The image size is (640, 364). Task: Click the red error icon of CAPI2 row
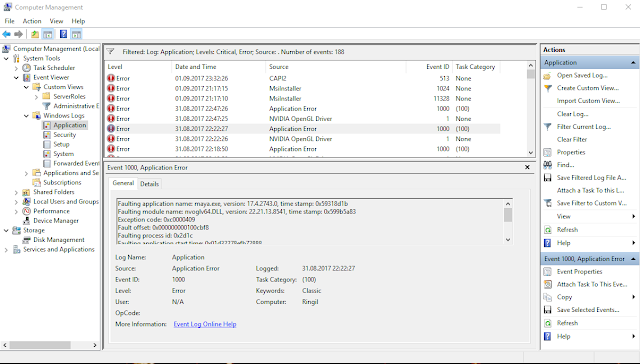coord(111,78)
